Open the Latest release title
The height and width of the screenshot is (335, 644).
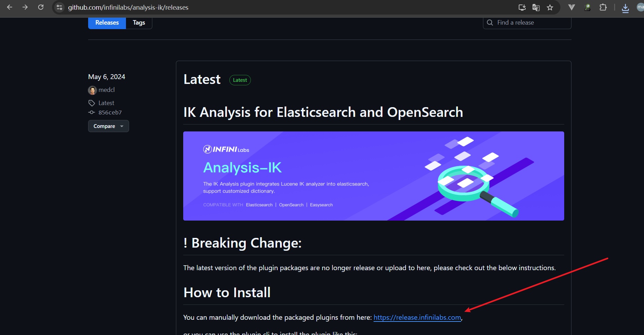[202, 79]
